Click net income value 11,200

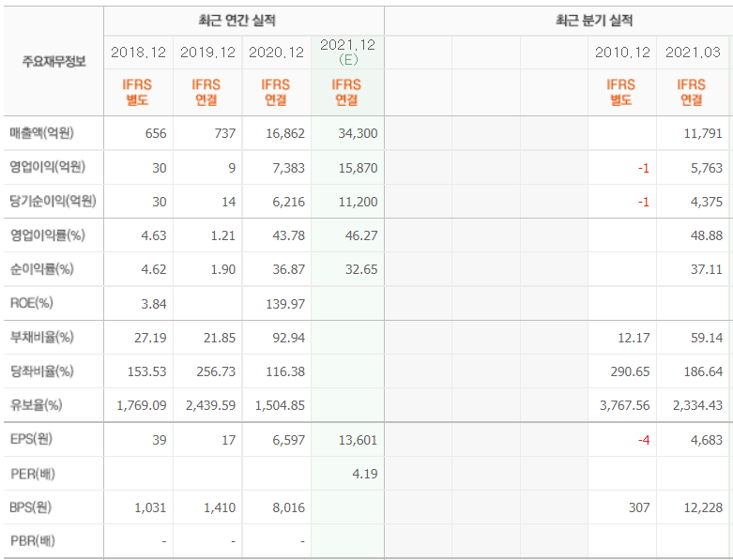click(359, 202)
